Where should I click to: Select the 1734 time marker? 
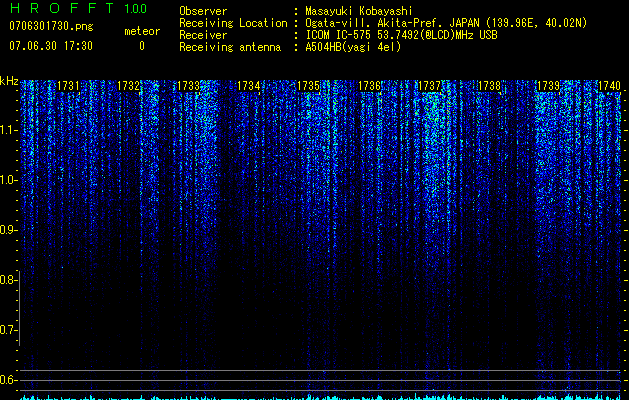(249, 86)
